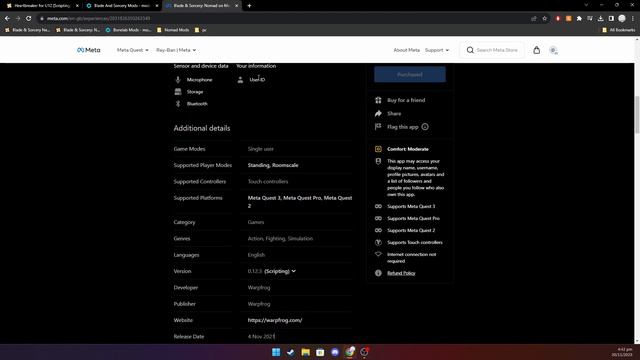Image resolution: width=640 pixels, height=360 pixels.
Task: Click the Bluetooth permission icon
Action: coord(178,104)
